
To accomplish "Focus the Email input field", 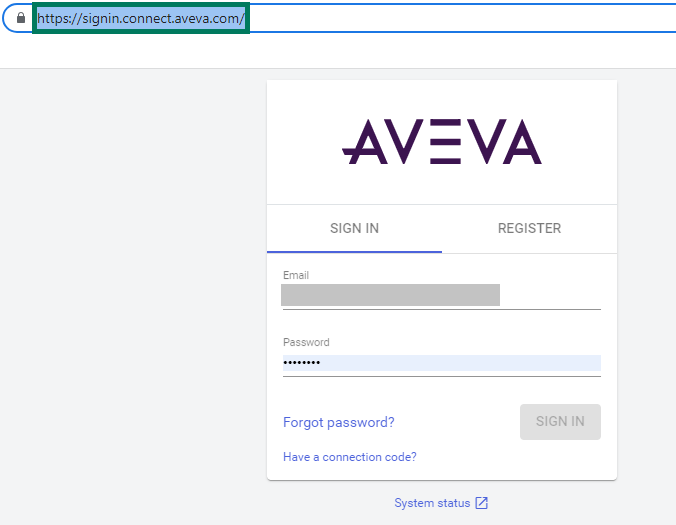I will click(x=441, y=295).
